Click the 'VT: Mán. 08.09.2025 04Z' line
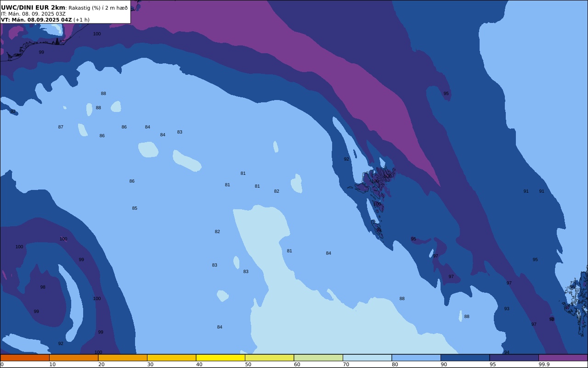Viewport: 588px width, 368px height. (x=36, y=20)
